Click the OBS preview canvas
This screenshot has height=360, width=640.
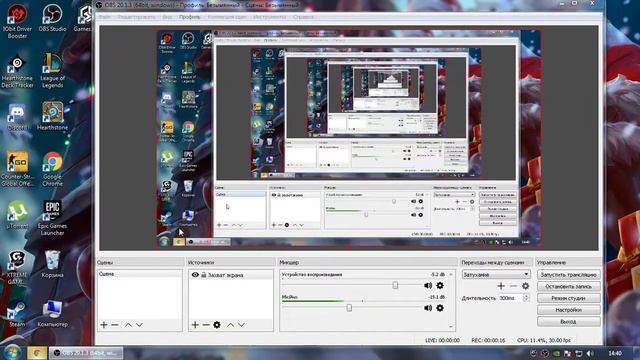click(x=349, y=138)
